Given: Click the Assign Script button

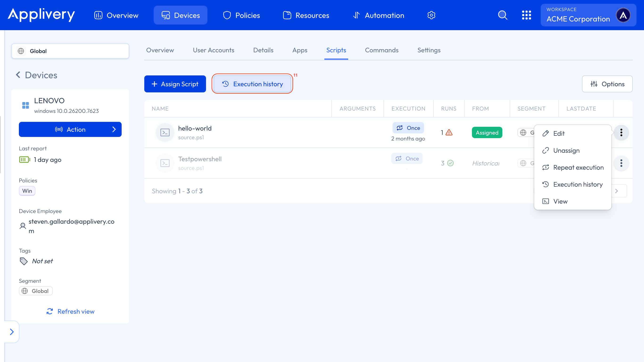Looking at the screenshot, I should pyautogui.click(x=175, y=84).
